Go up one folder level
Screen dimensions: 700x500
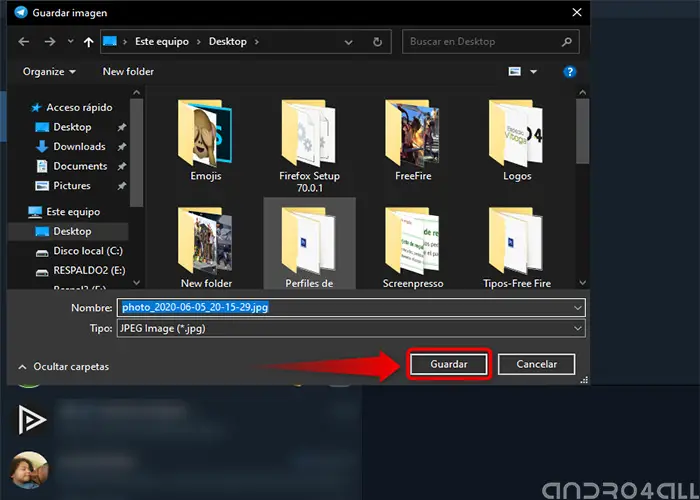coord(88,42)
